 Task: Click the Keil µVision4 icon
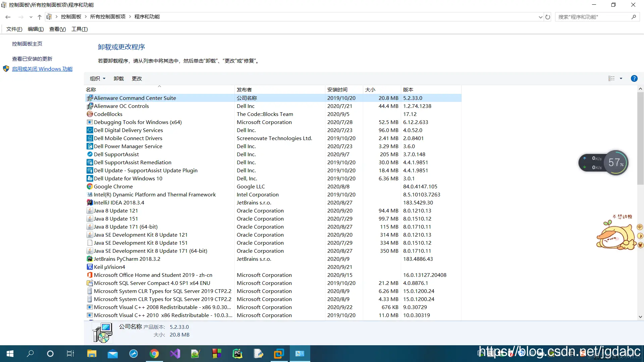[90, 267]
